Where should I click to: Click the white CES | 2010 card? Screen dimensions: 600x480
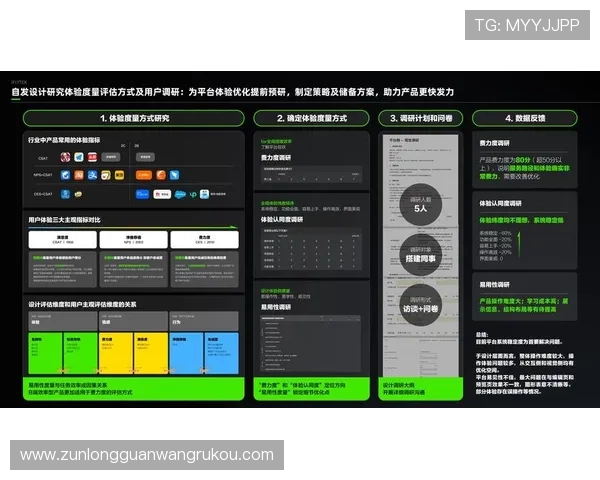[x=205, y=240]
